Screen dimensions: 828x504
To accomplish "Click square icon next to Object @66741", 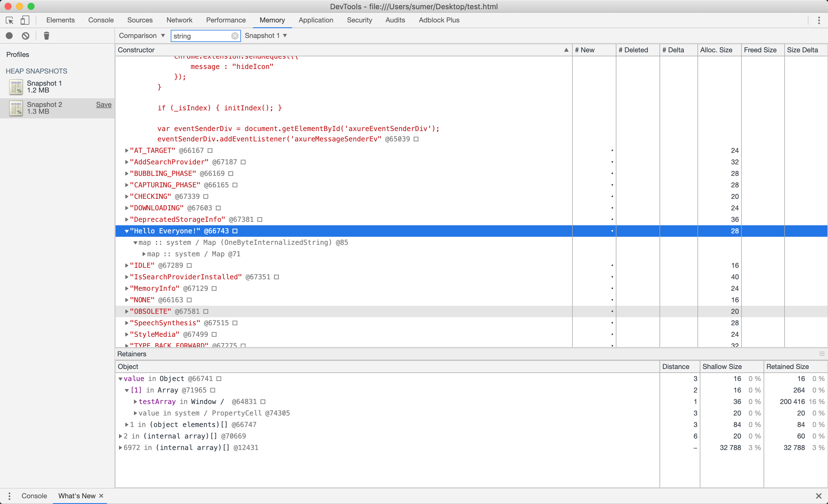I will (219, 379).
